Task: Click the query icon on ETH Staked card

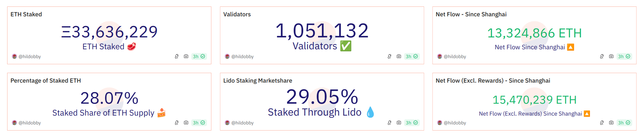Action: point(177,56)
